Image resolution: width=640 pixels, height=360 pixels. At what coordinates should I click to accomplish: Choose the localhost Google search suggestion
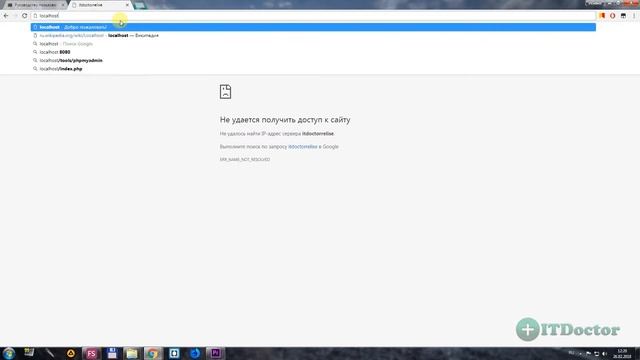313,44
